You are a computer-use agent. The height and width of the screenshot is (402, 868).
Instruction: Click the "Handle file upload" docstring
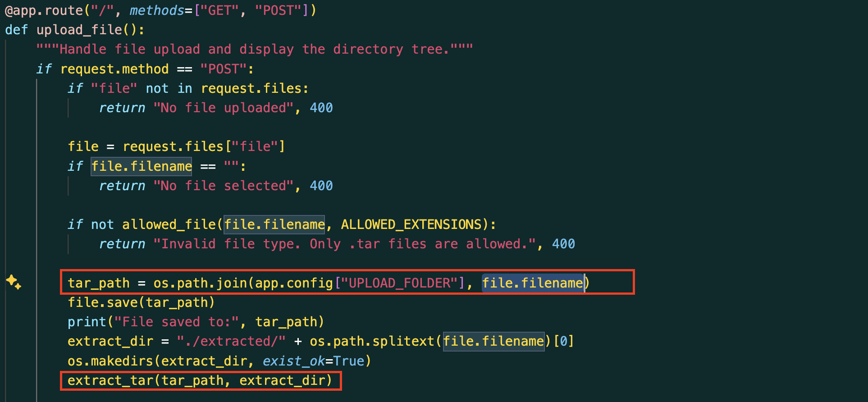pyautogui.click(x=255, y=49)
